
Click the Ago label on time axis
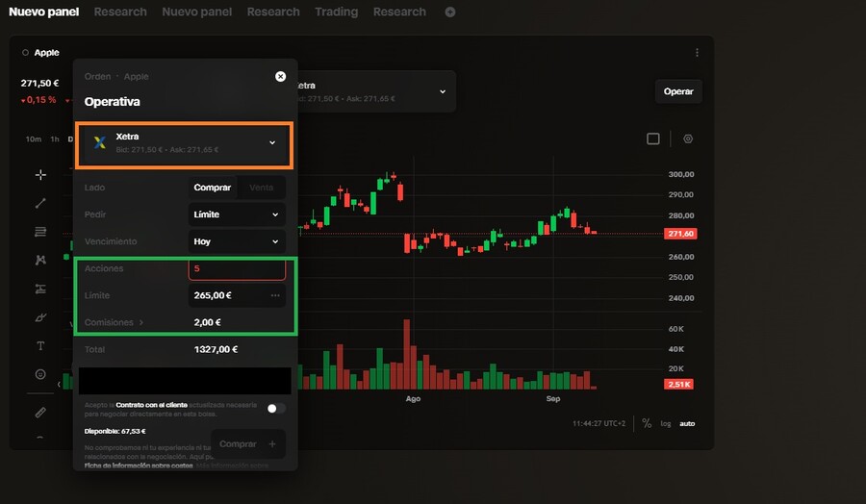point(413,398)
